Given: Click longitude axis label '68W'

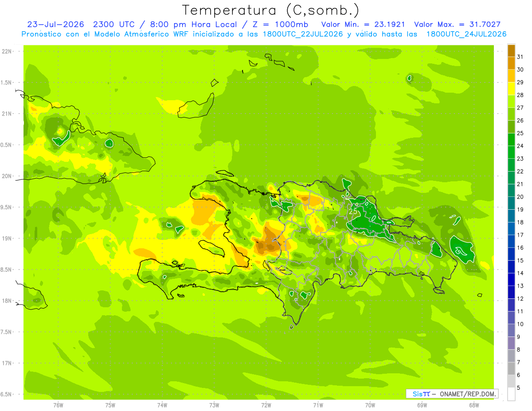Looking at the screenshot, I should (474, 405).
